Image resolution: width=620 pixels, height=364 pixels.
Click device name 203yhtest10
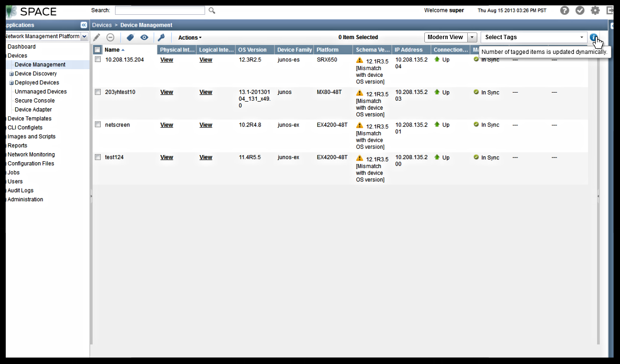120,92
